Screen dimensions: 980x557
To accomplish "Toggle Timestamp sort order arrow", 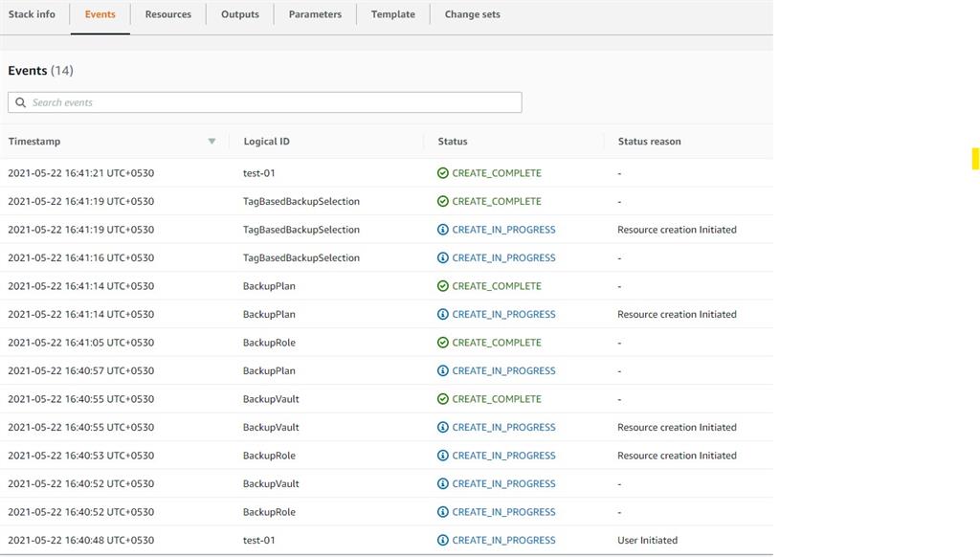I will (212, 142).
